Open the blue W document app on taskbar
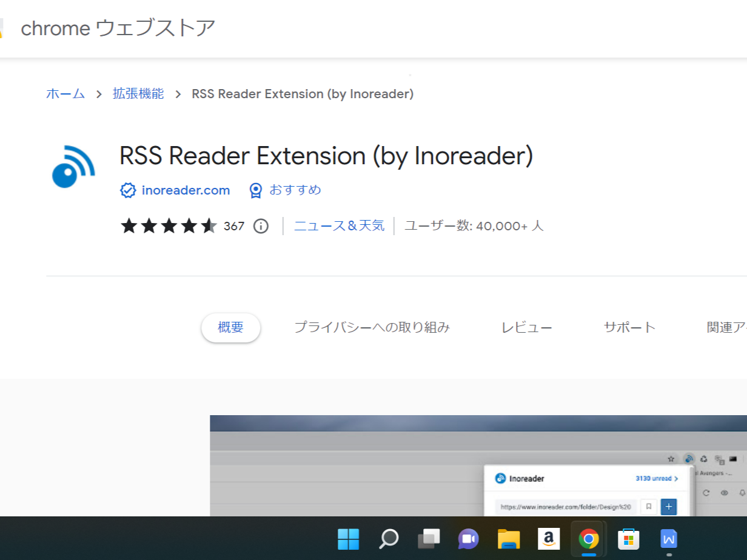The height and width of the screenshot is (560, 747). [x=669, y=538]
